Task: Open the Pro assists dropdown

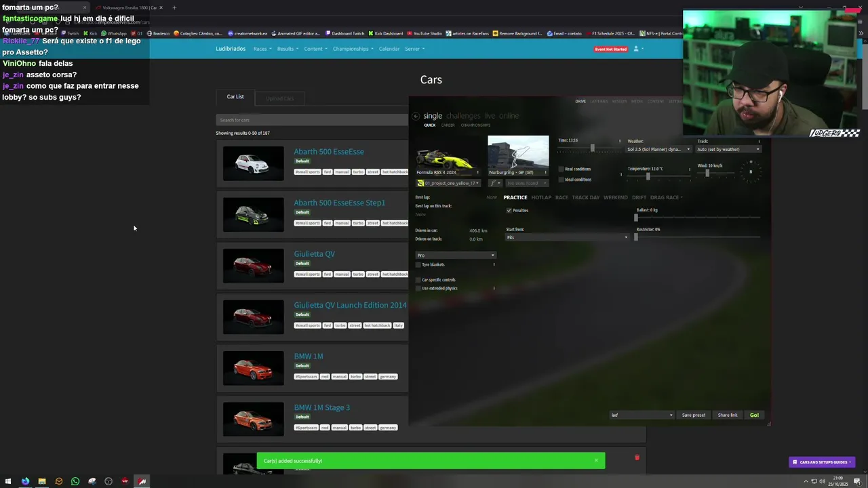Action: 455,256
